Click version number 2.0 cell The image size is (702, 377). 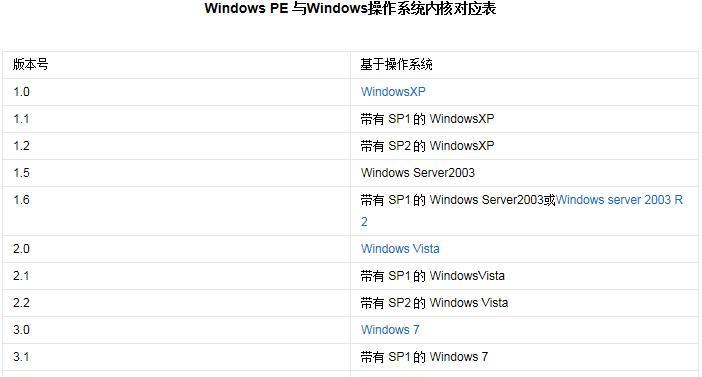point(176,249)
